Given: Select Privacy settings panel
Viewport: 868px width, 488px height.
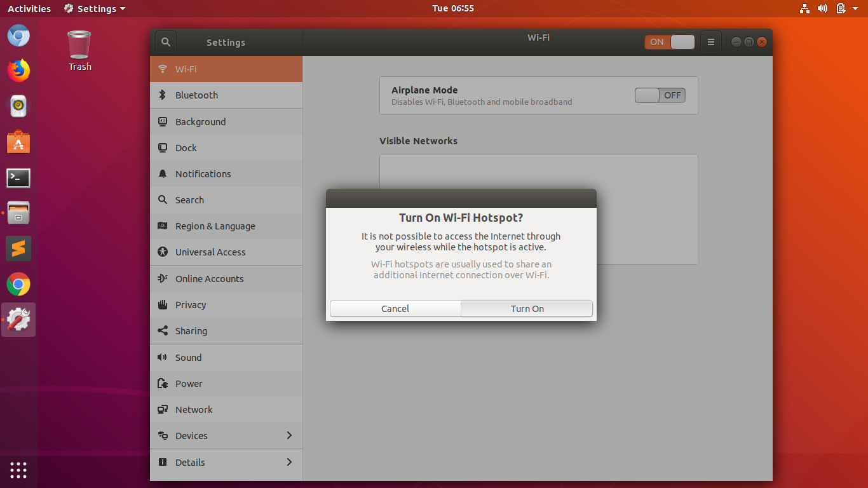Looking at the screenshot, I should click(x=226, y=304).
